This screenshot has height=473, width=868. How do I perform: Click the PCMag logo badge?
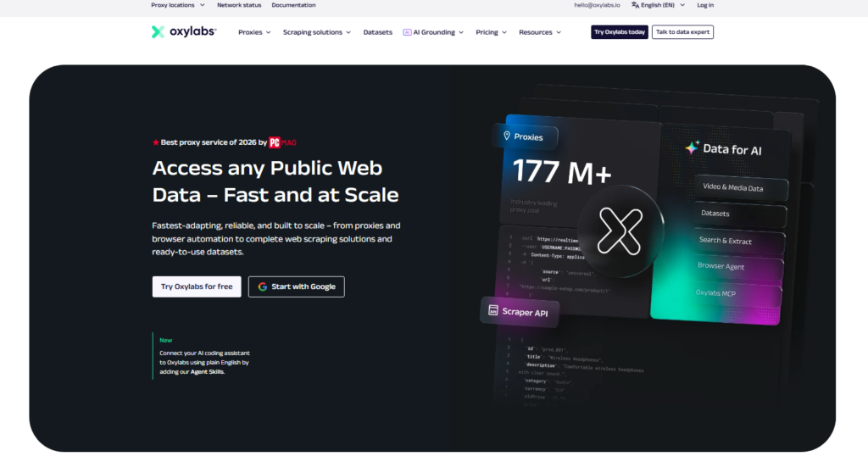coord(282,142)
